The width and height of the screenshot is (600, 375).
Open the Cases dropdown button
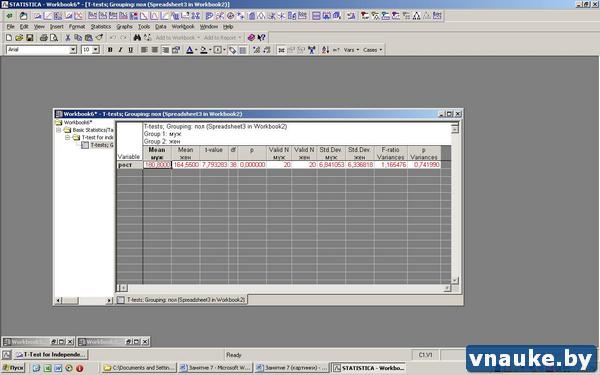click(x=372, y=50)
